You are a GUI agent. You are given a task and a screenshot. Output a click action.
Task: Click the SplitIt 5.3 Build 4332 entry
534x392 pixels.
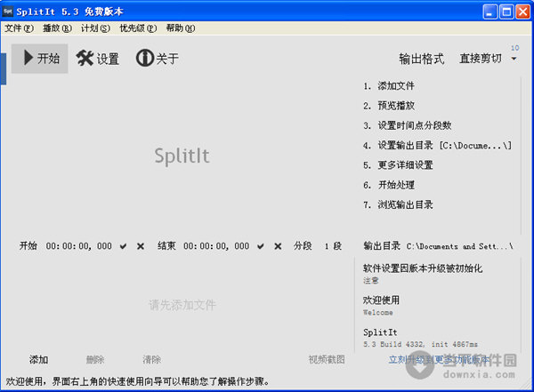[420, 338]
